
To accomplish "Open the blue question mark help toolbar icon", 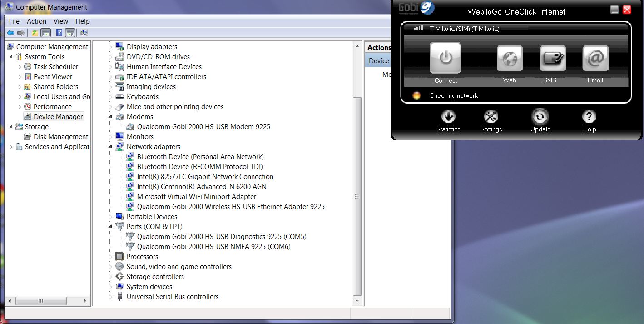I will coord(59,33).
